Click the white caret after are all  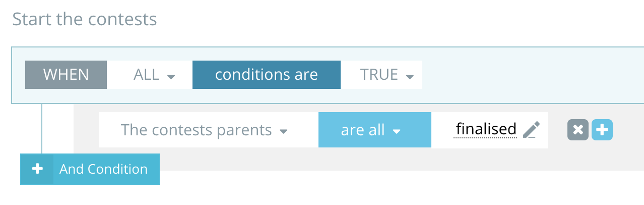(397, 132)
